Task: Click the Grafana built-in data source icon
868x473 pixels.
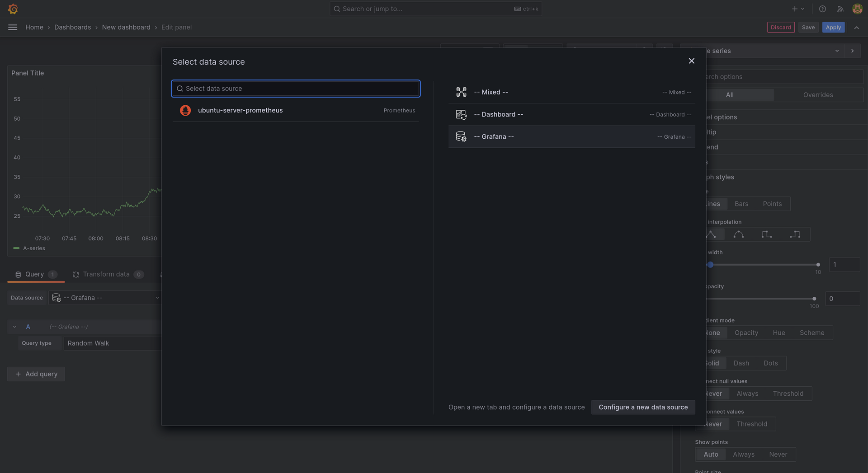Action: pos(461,136)
